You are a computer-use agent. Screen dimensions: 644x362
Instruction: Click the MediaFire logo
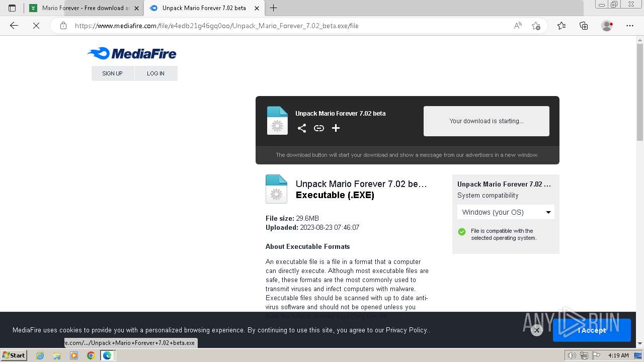click(132, 53)
